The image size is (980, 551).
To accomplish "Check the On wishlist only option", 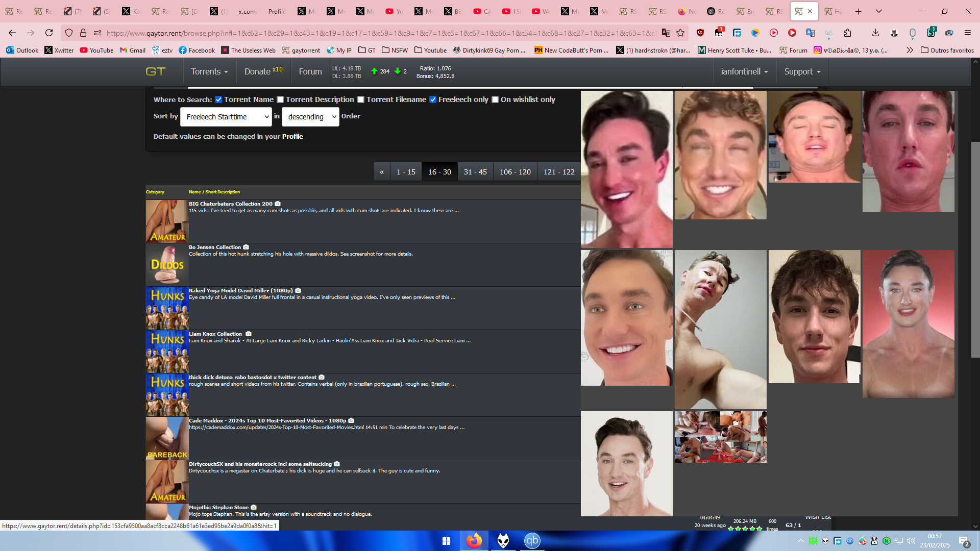I will 495,99.
